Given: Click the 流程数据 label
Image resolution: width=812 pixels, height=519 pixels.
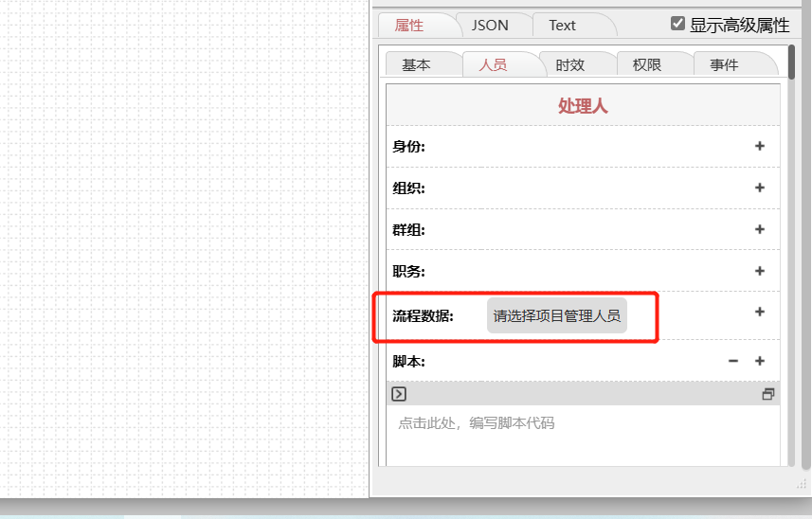Looking at the screenshot, I should tap(423, 315).
